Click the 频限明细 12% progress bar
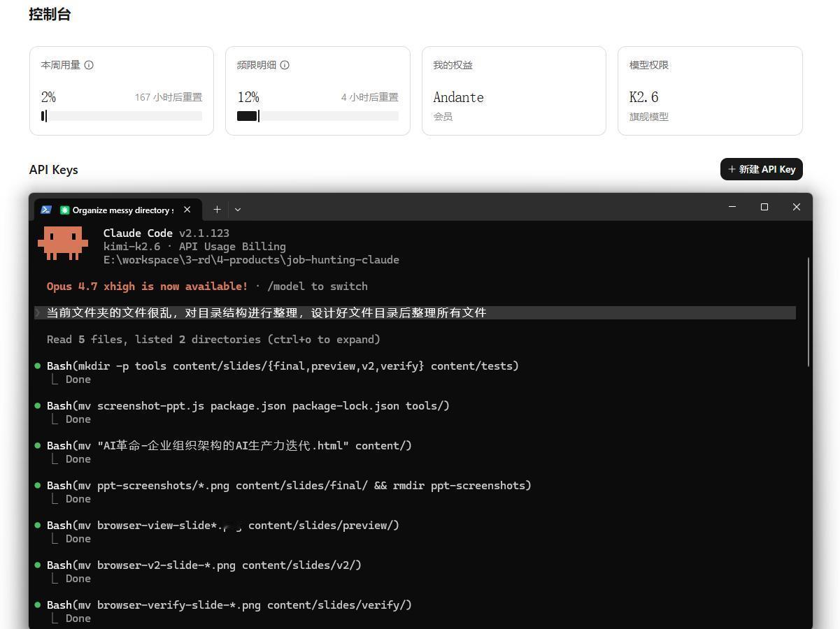Screen dimensions: 840x629 point(318,116)
